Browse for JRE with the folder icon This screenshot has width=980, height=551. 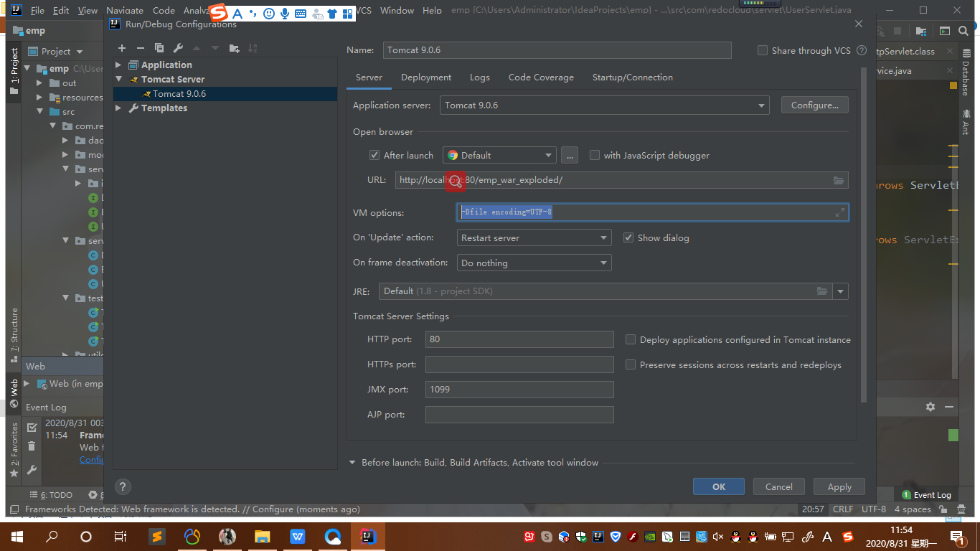pyautogui.click(x=822, y=291)
